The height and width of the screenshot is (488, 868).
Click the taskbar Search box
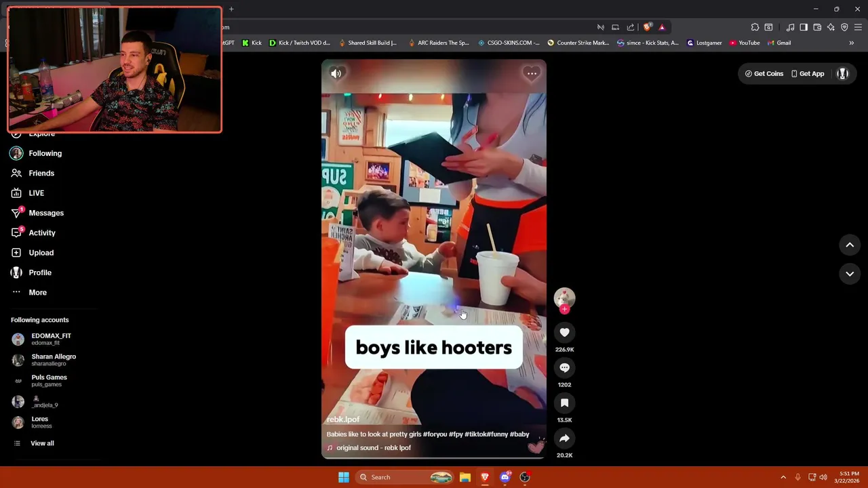[405, 477]
